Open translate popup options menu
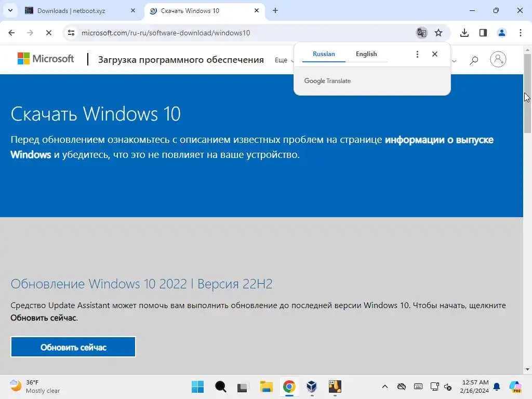 [x=417, y=54]
